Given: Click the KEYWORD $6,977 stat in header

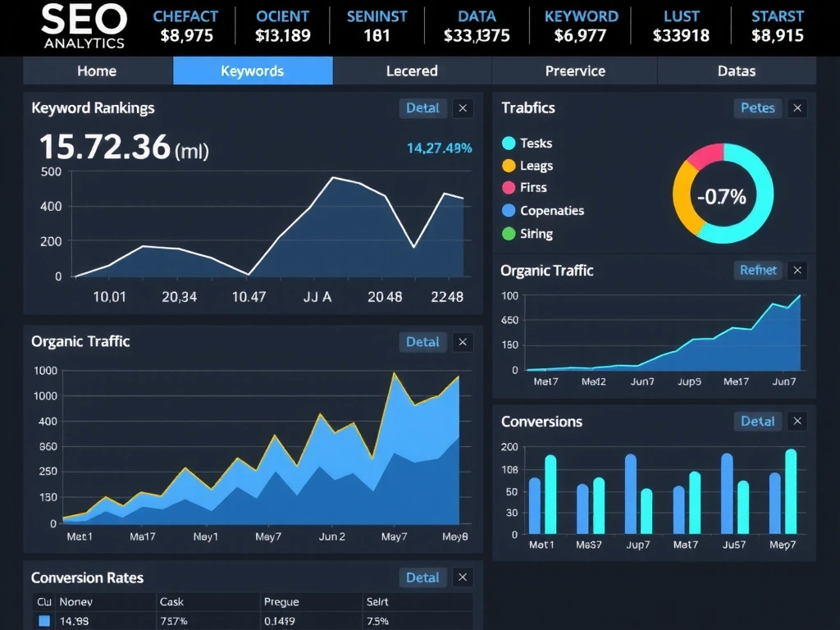Looking at the screenshot, I should 582,25.
